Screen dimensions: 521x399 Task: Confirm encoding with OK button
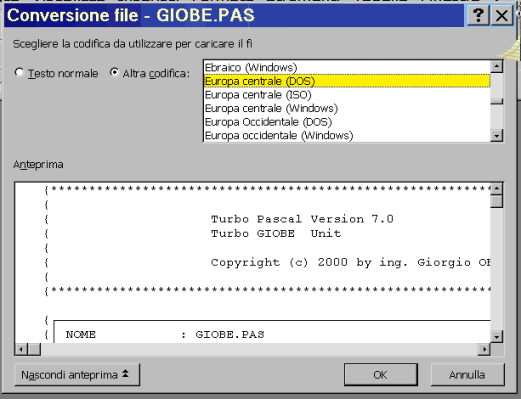pos(381,375)
